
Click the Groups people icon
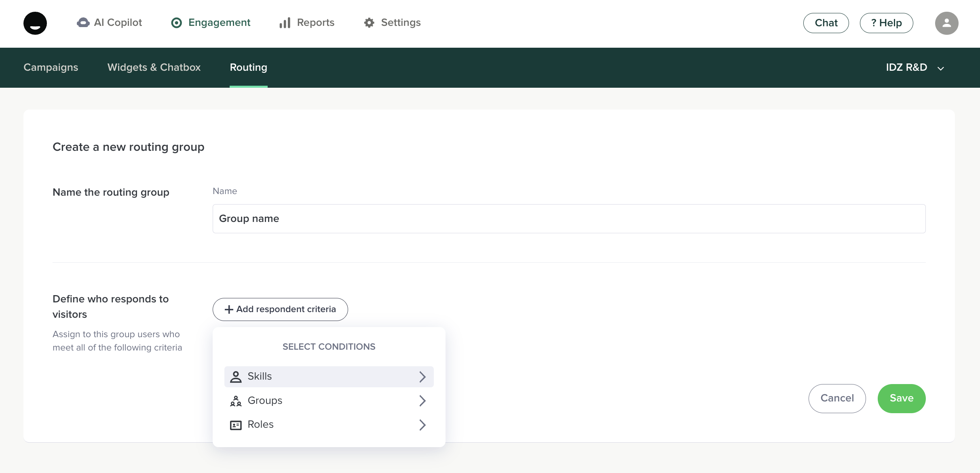[236, 401]
